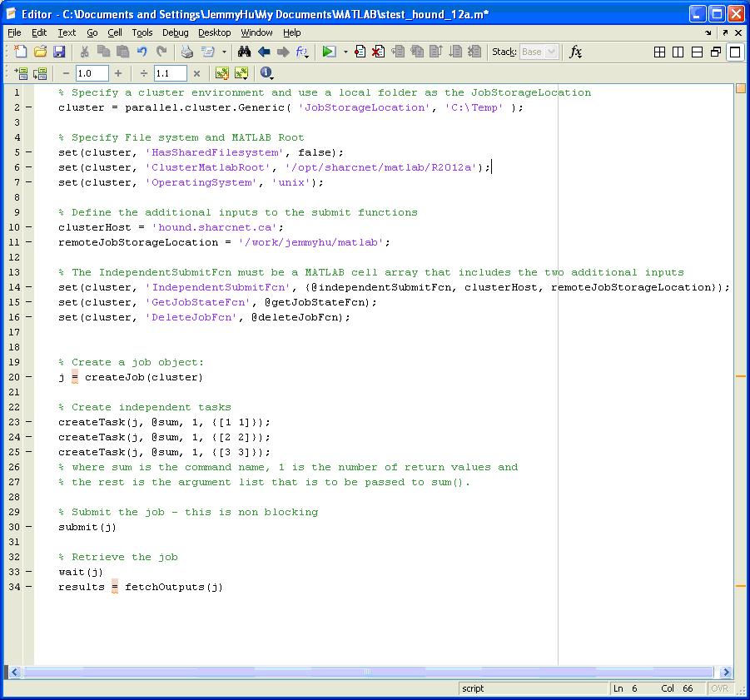
Task: Click the fx function browser icon
Action: 575,52
